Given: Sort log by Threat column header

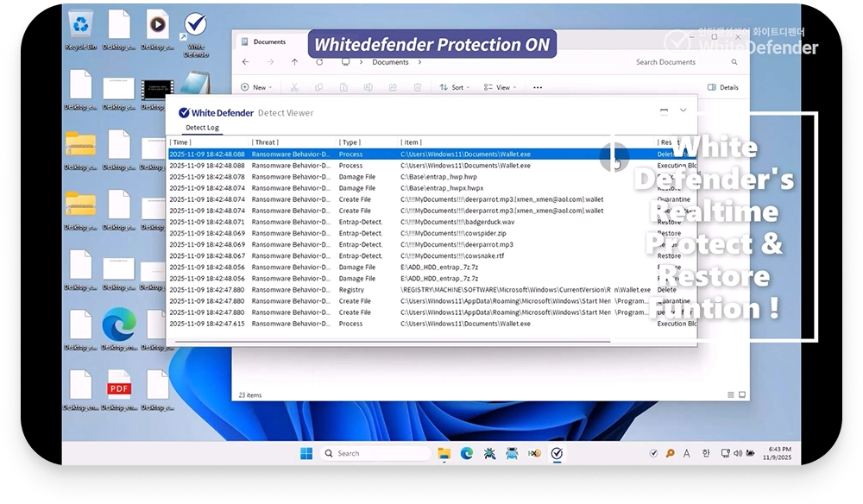Looking at the screenshot, I should click(x=266, y=142).
